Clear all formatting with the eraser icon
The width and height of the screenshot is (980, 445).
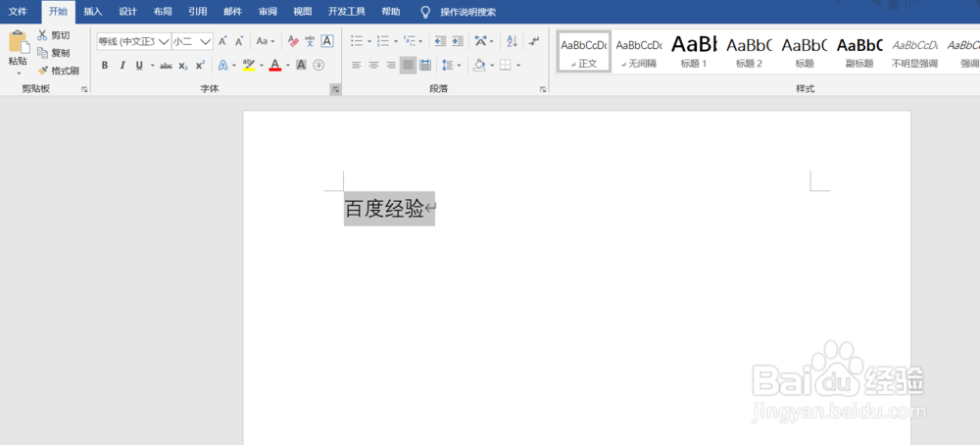[293, 41]
